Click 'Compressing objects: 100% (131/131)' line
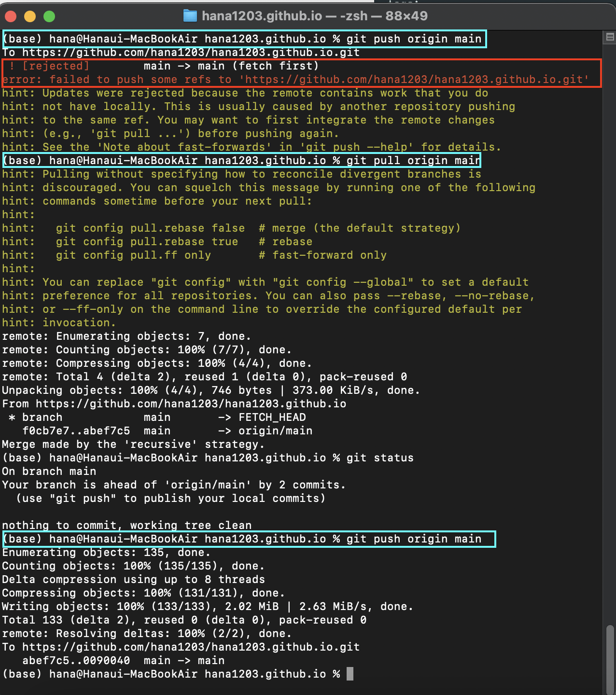The image size is (616, 695). click(x=143, y=593)
